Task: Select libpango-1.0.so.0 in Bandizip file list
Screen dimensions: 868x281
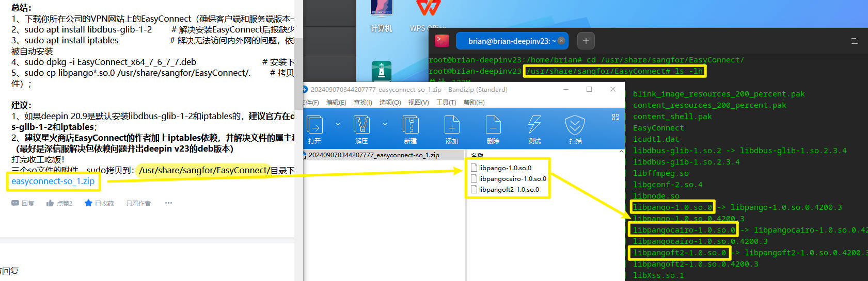Action: [x=505, y=168]
